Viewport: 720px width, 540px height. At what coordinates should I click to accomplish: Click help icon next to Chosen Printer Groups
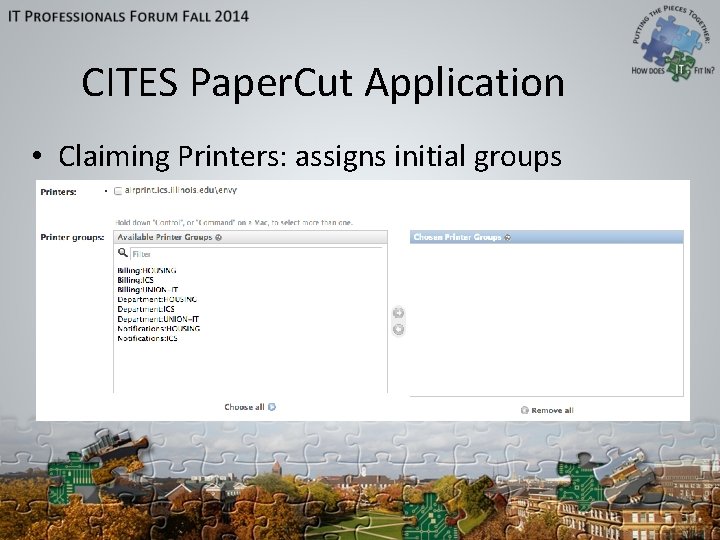507,237
